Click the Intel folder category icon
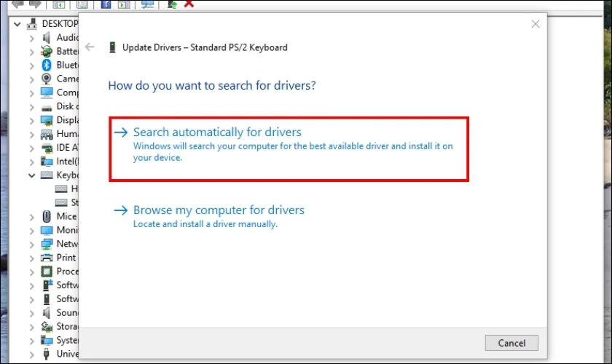 (x=47, y=162)
